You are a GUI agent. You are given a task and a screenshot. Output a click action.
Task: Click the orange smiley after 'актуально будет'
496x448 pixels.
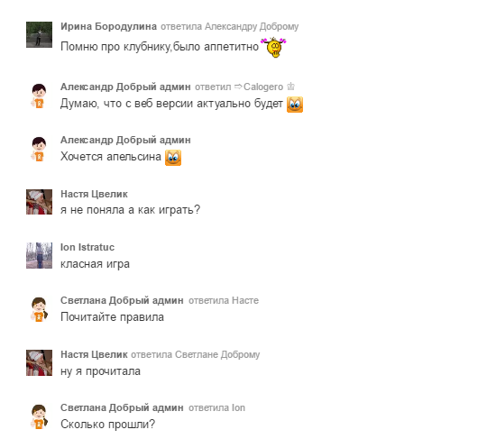(295, 105)
